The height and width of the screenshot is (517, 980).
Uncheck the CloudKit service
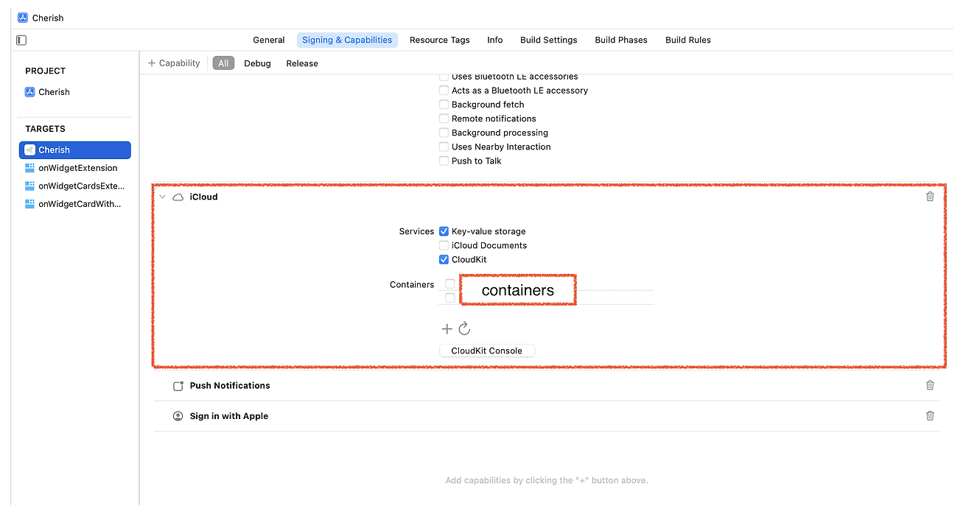point(444,259)
